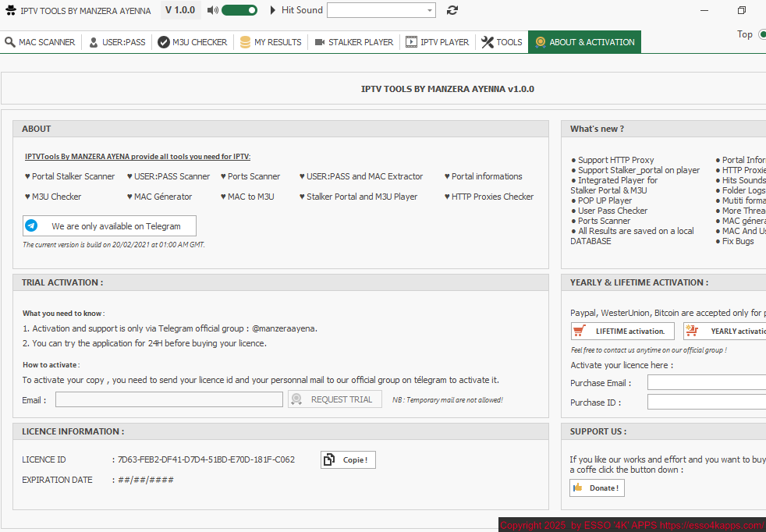
Task: Minimize the application window
Action: [x=704, y=10]
